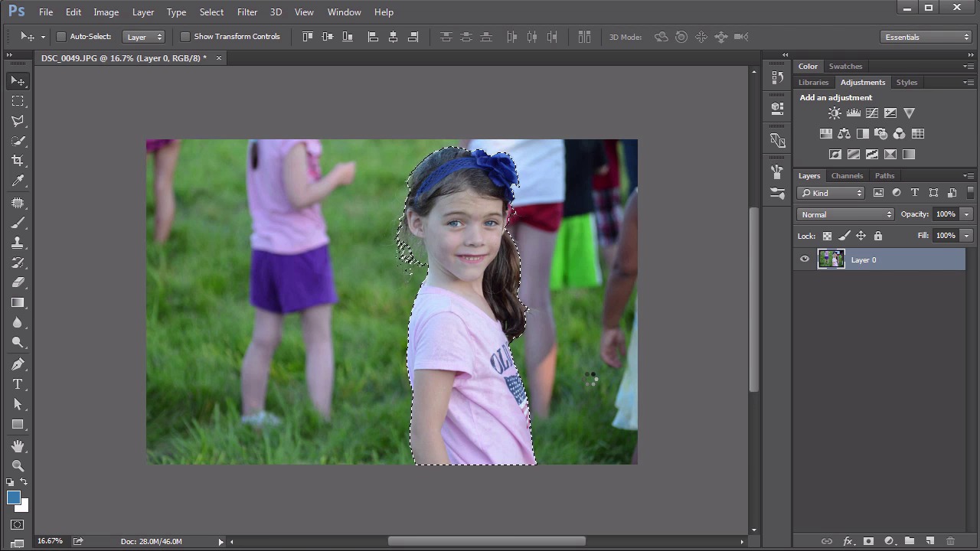
Task: Hide Layer 0 using the eye icon
Action: (x=805, y=259)
